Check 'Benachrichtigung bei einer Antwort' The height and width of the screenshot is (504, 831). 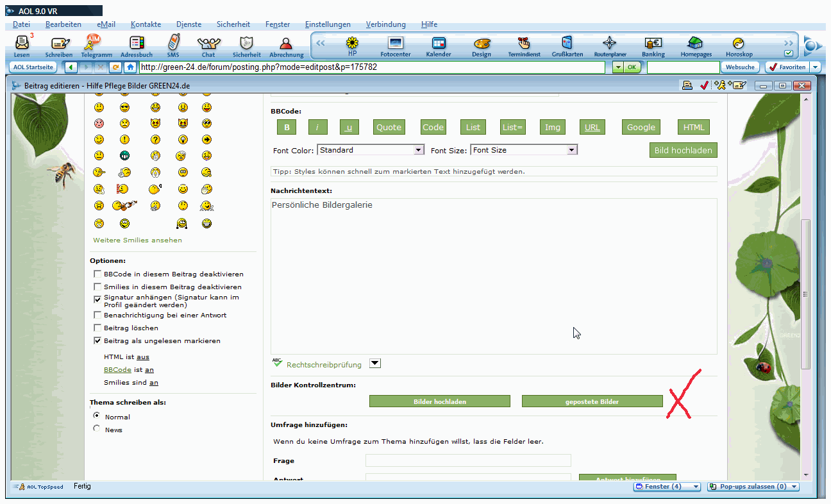click(98, 315)
